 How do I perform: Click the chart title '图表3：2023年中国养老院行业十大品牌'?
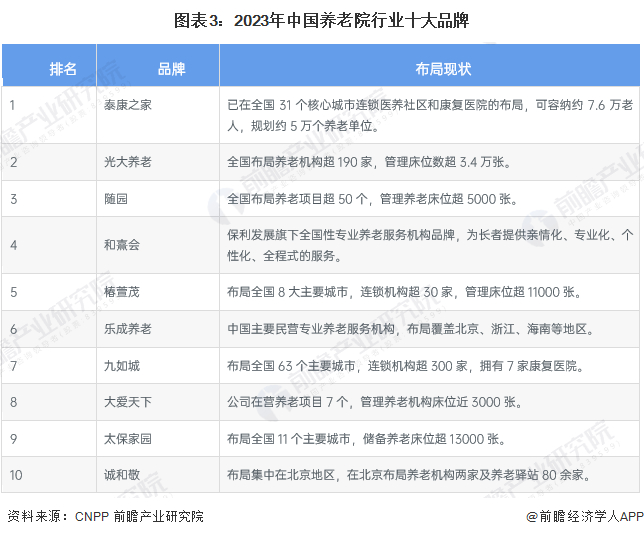pyautogui.click(x=321, y=21)
